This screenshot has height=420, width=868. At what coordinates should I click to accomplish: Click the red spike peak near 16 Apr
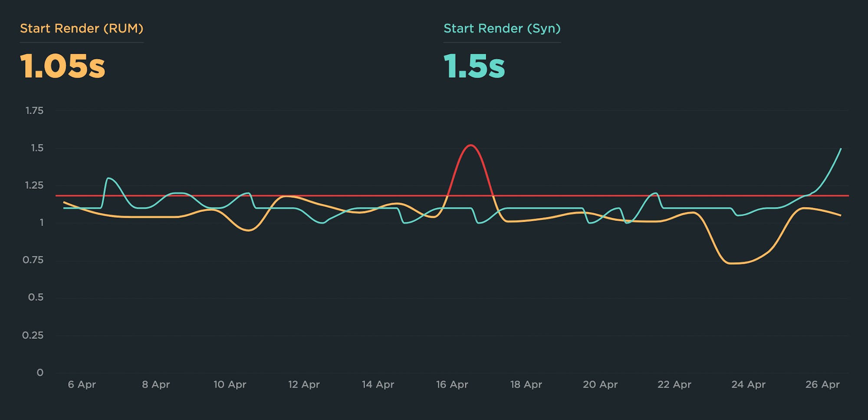click(x=471, y=145)
